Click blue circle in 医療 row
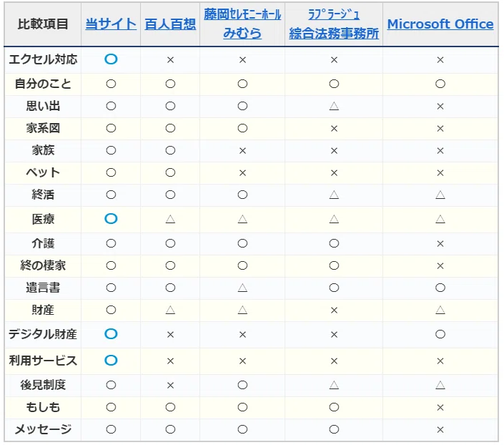The height and width of the screenshot is (445, 504). 111,219
